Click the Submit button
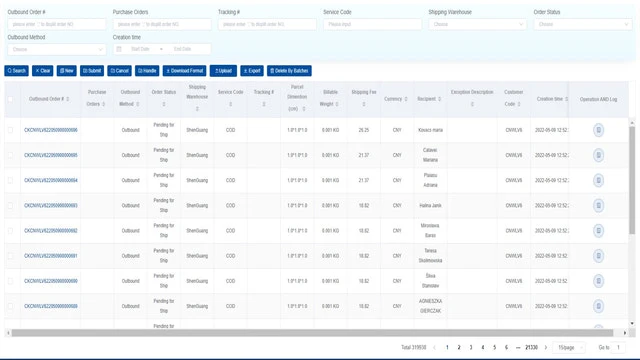The image size is (640, 360). (x=92, y=71)
